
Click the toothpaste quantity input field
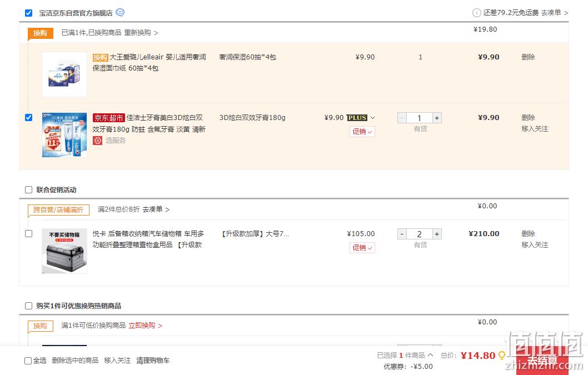coord(419,118)
